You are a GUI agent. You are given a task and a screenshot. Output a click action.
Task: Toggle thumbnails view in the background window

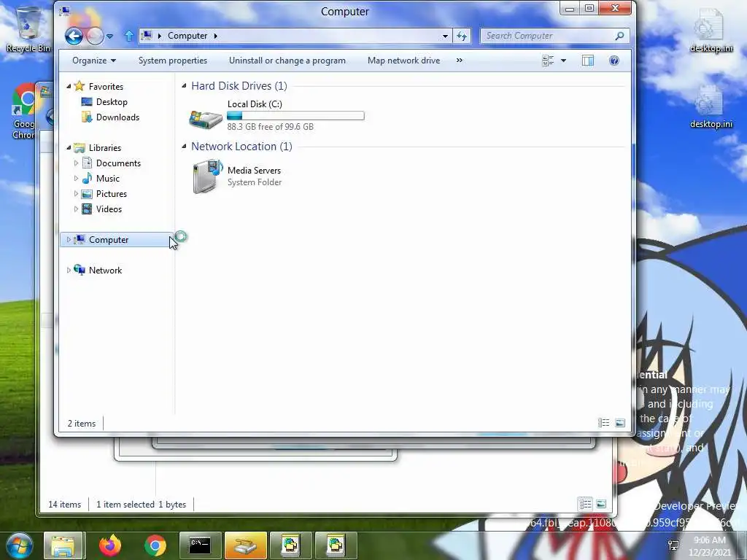601,504
